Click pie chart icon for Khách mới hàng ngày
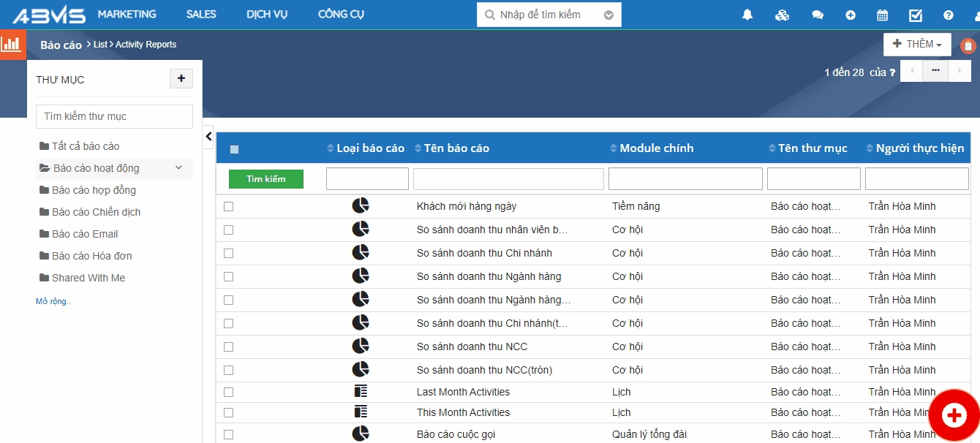 (x=361, y=206)
